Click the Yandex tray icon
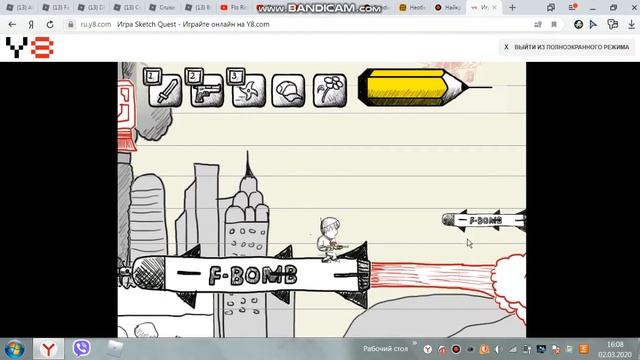The width and height of the screenshot is (640, 360). (427, 349)
